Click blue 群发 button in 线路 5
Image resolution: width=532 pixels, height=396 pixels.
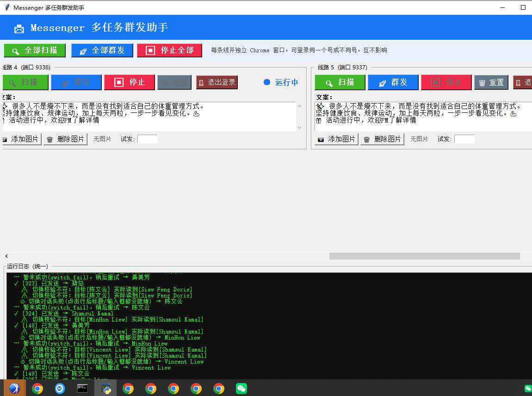(393, 82)
